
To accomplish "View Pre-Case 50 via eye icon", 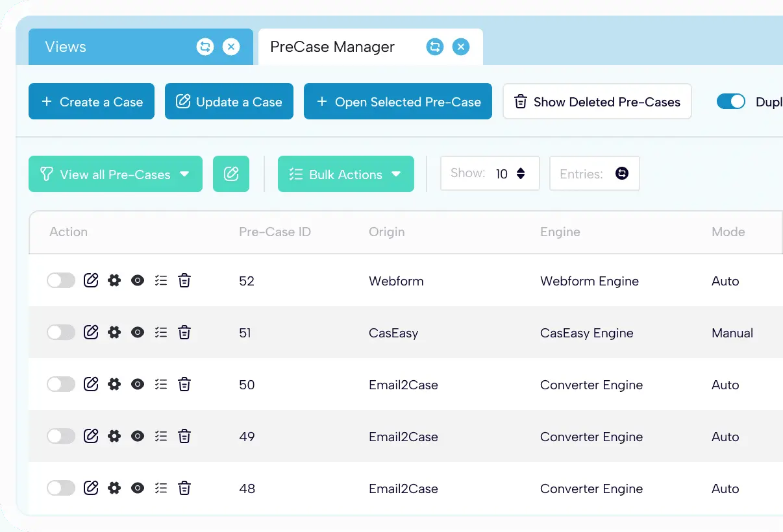I will click(138, 384).
